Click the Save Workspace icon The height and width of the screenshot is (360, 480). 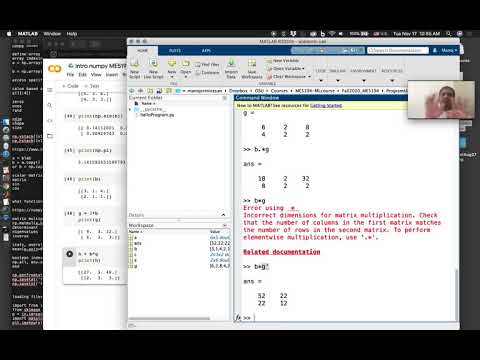(252, 64)
